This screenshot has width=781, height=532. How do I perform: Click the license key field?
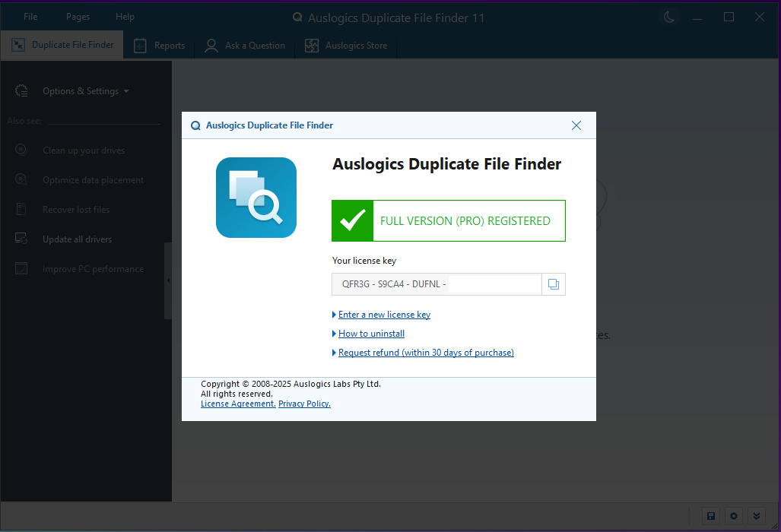(437, 284)
